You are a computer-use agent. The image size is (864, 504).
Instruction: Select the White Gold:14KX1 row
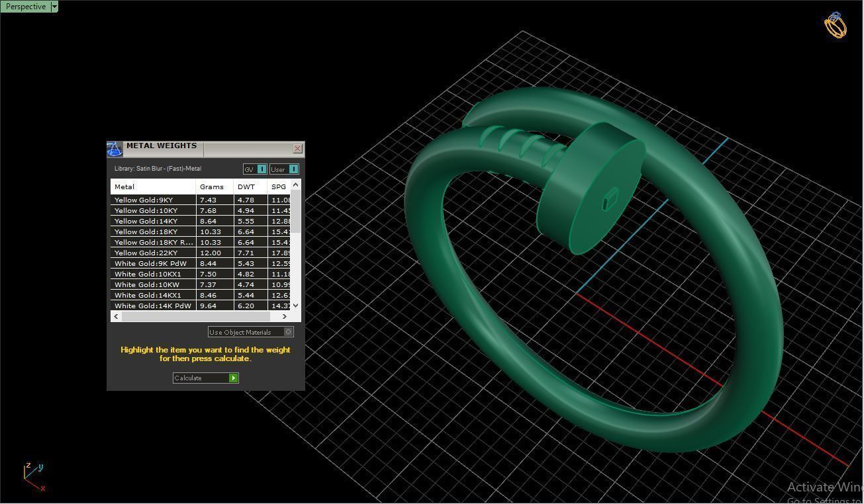[x=201, y=295]
